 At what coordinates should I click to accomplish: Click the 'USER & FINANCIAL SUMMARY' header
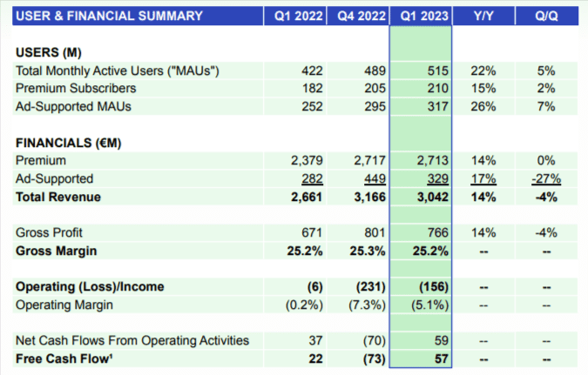(x=109, y=16)
